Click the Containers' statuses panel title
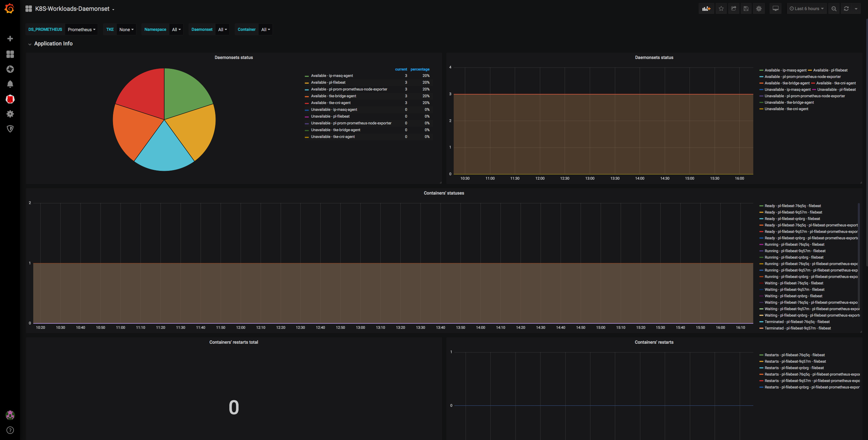Image resolution: width=868 pixels, height=440 pixels. (x=444, y=193)
